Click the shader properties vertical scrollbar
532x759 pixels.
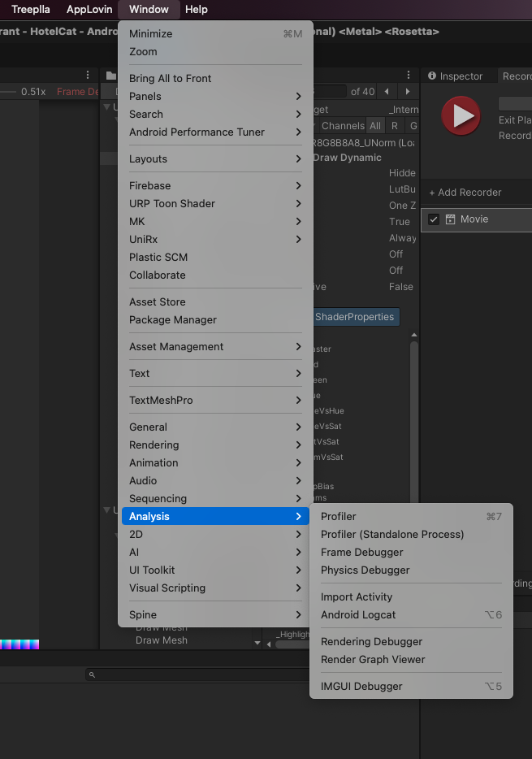point(414,421)
